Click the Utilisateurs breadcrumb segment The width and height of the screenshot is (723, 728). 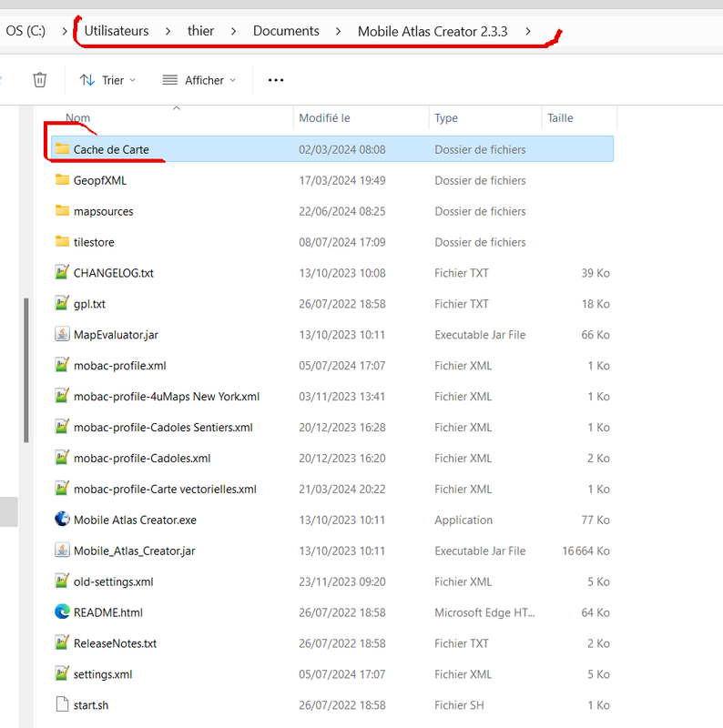(117, 31)
